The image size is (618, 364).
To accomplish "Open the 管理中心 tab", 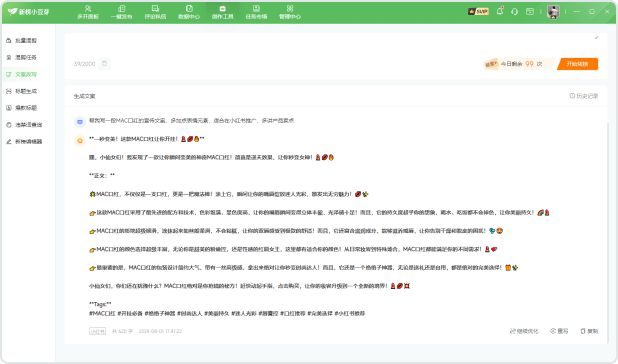I will 290,12.
